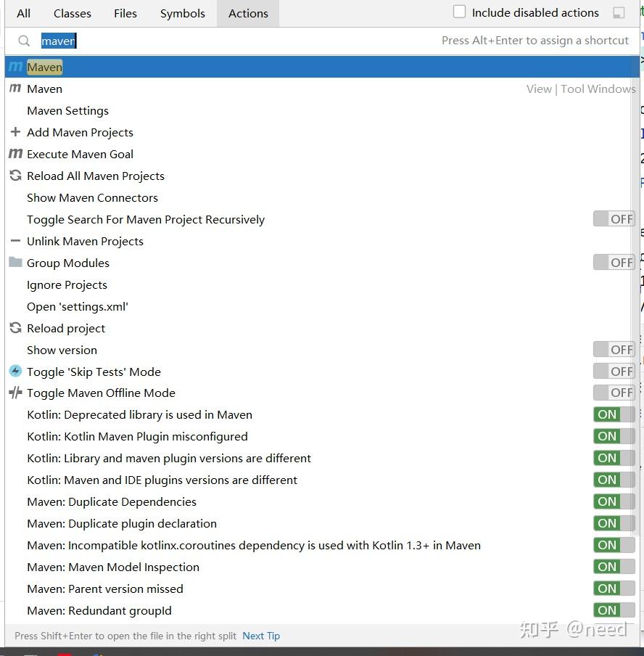The image size is (644, 656).
Task: Disable Kotlin Deprecated library inspection toggle
Action: click(614, 414)
